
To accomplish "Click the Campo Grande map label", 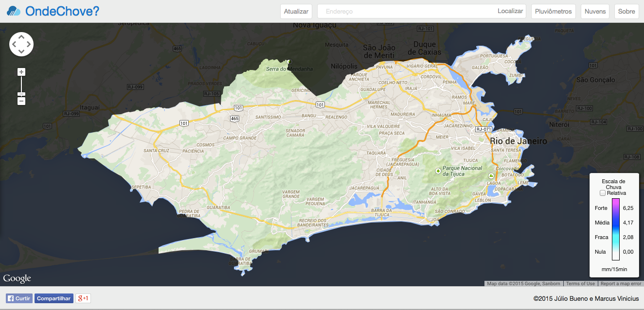I will (240, 138).
